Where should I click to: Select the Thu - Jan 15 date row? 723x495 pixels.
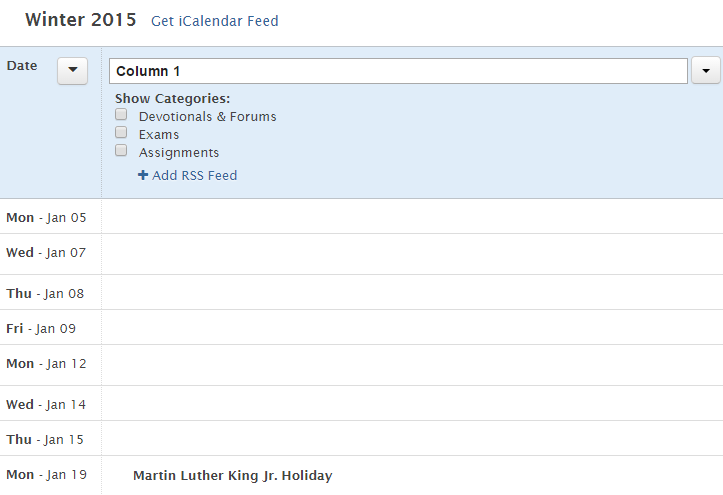[45, 440]
